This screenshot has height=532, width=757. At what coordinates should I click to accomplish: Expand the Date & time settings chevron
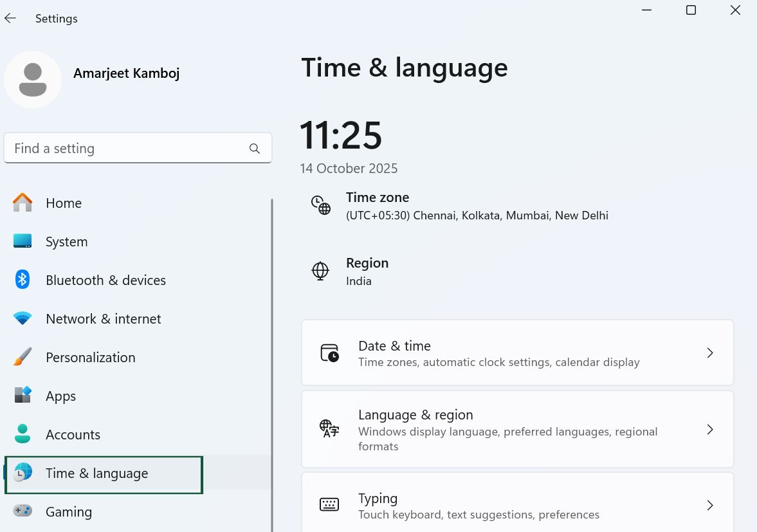pos(710,353)
